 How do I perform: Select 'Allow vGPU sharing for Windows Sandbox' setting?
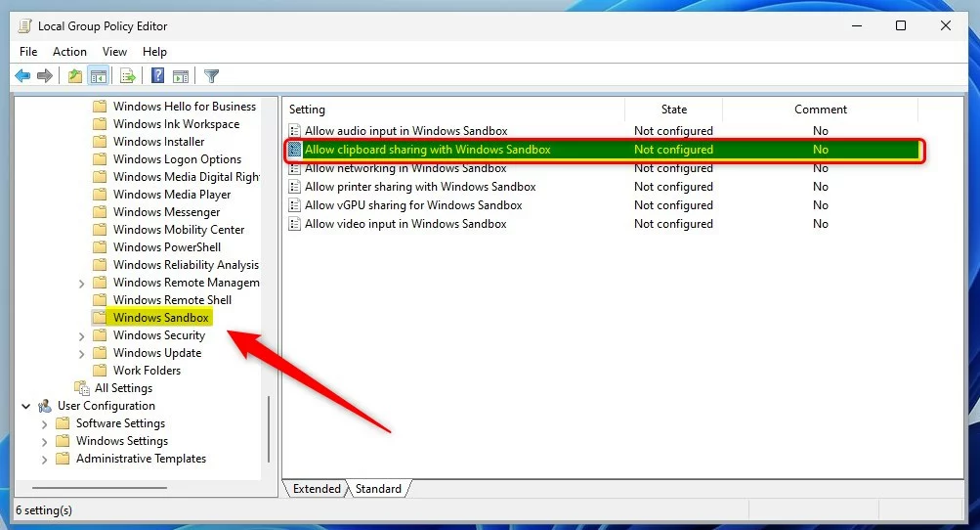413,204
